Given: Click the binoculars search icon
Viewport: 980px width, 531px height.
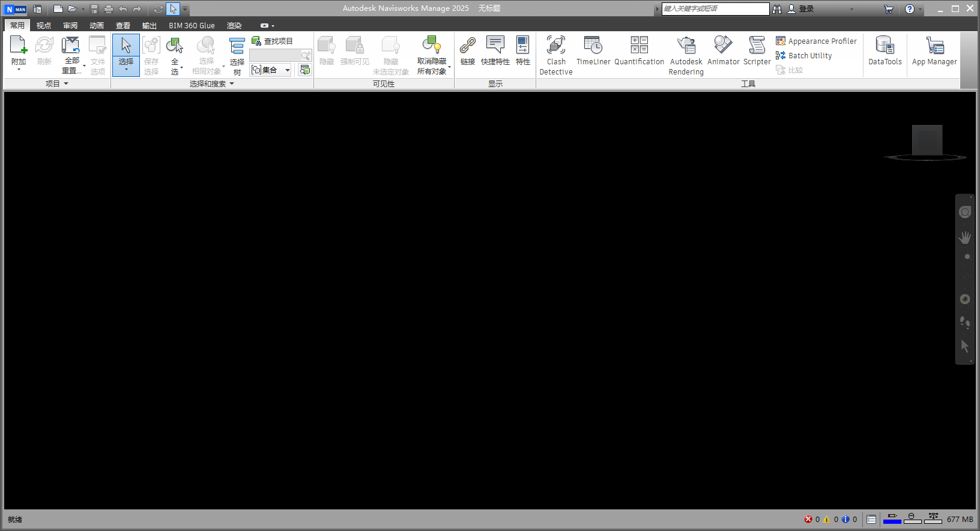Looking at the screenshot, I should click(x=777, y=9).
